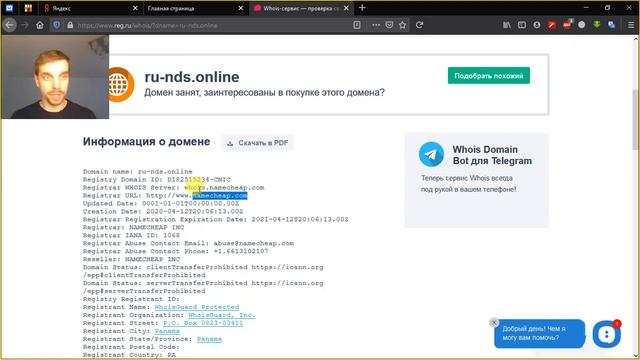Go back to the previous page
The width and height of the screenshot is (640, 360).
click(x=9, y=25)
